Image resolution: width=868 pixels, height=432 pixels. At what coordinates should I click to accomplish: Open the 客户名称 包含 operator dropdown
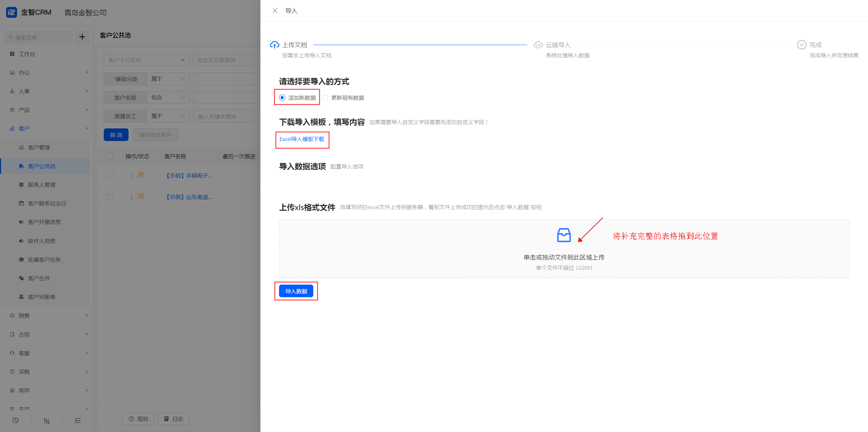(168, 97)
